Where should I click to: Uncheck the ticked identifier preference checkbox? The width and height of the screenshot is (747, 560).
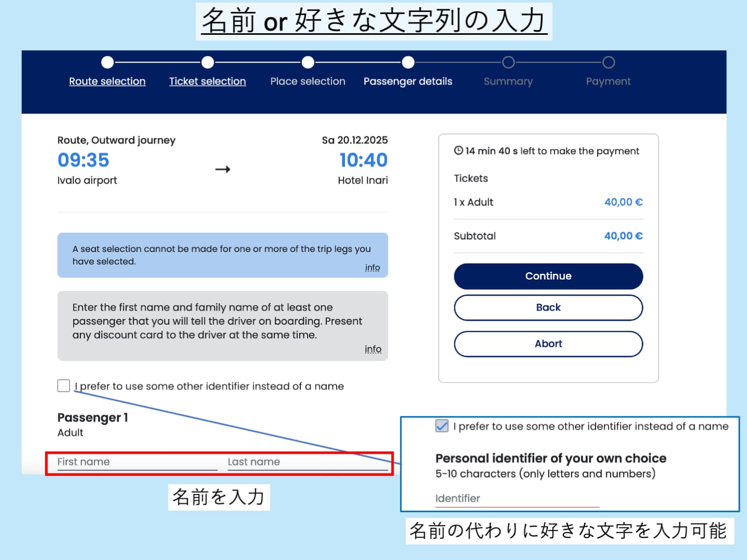442,426
